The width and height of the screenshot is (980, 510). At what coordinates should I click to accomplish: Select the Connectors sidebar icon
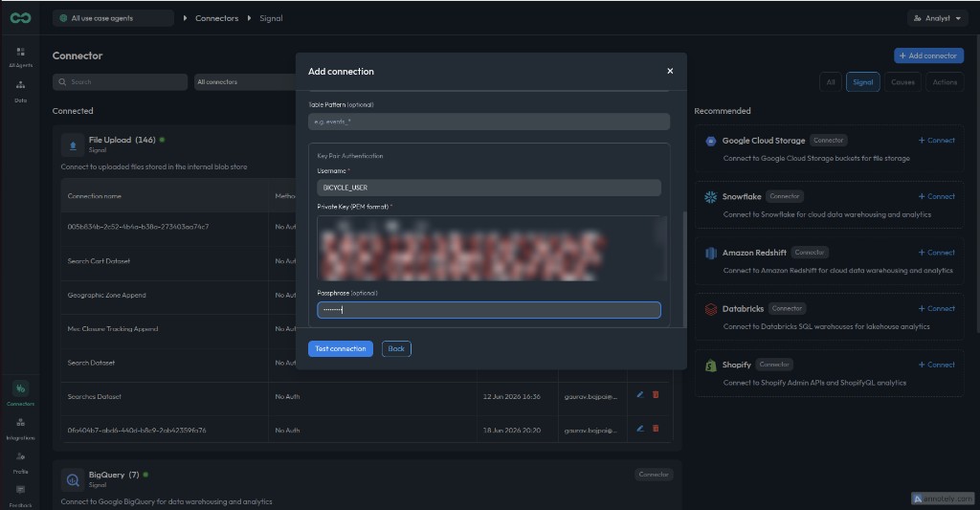[x=21, y=394]
